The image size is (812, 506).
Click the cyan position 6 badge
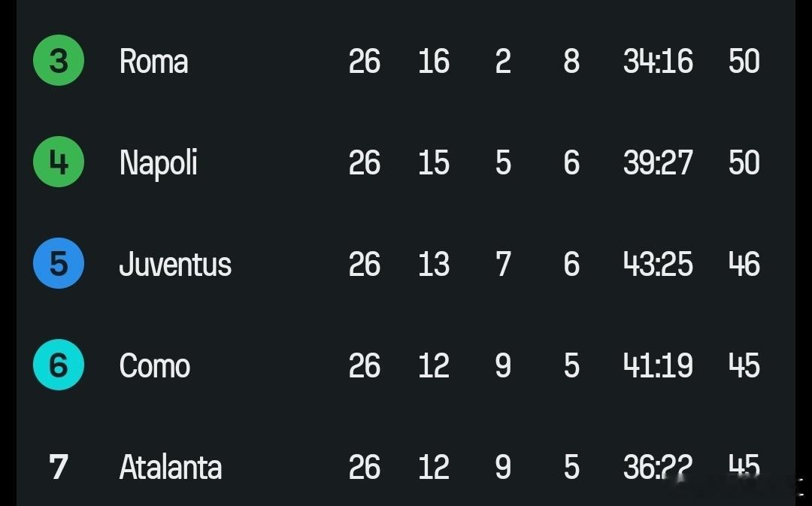[x=59, y=365]
